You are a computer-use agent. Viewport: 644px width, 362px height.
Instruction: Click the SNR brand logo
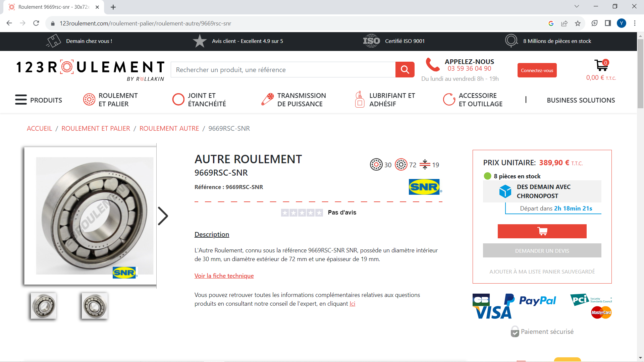425,187
